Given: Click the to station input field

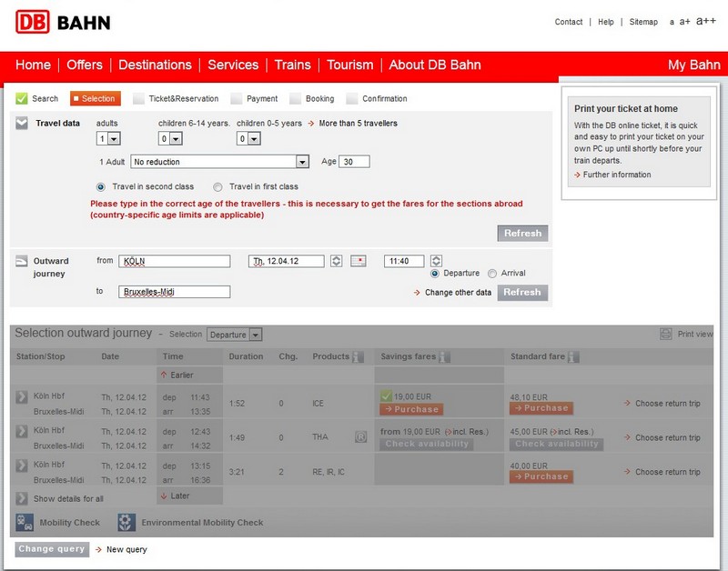Looking at the screenshot, I should [x=174, y=292].
